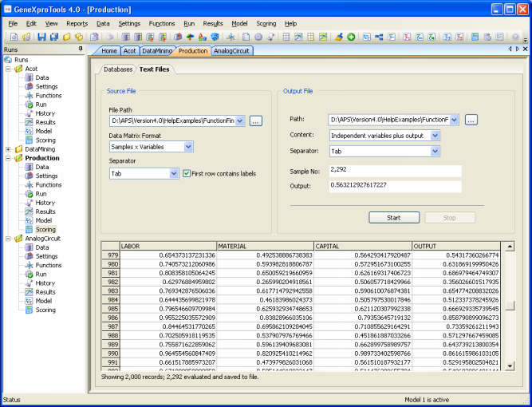Switch to the Databases tab
The height and width of the screenshot is (407, 532).
click(118, 69)
